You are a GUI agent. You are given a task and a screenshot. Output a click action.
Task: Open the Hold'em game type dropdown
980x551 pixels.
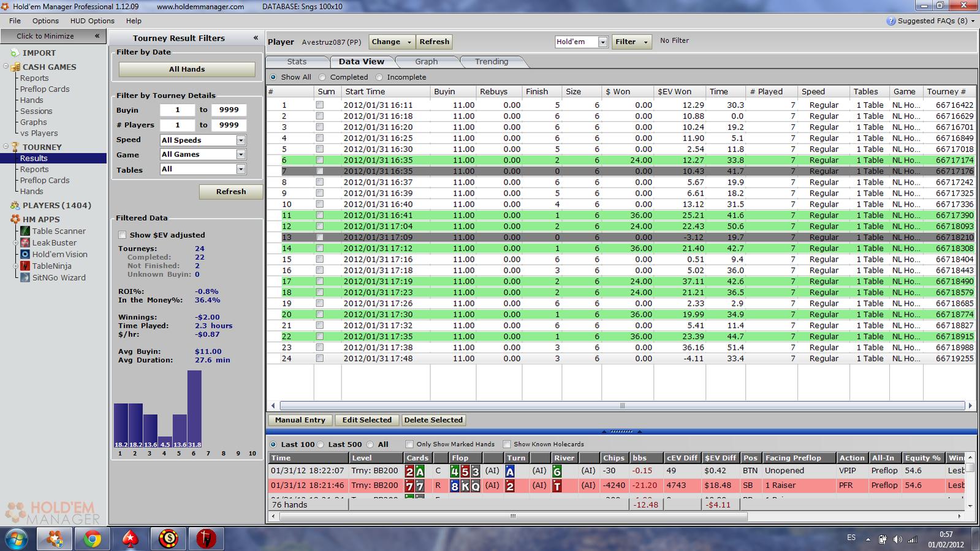[x=602, y=42]
